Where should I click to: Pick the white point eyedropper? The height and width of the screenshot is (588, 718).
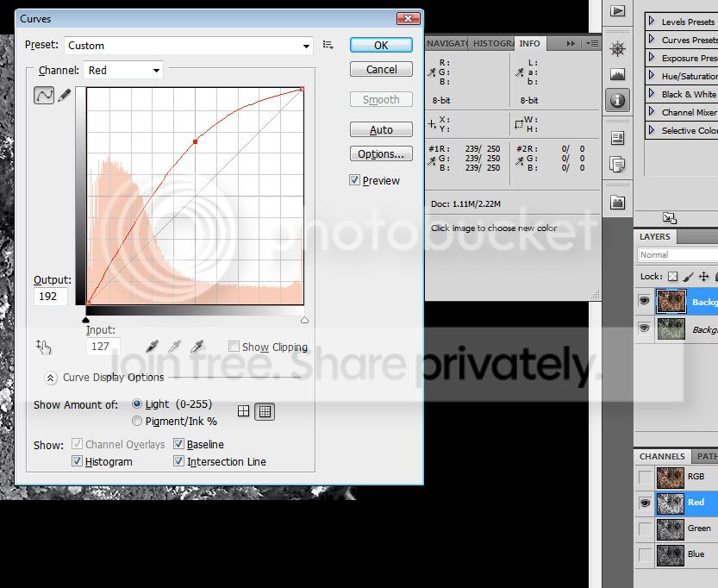[x=197, y=346]
